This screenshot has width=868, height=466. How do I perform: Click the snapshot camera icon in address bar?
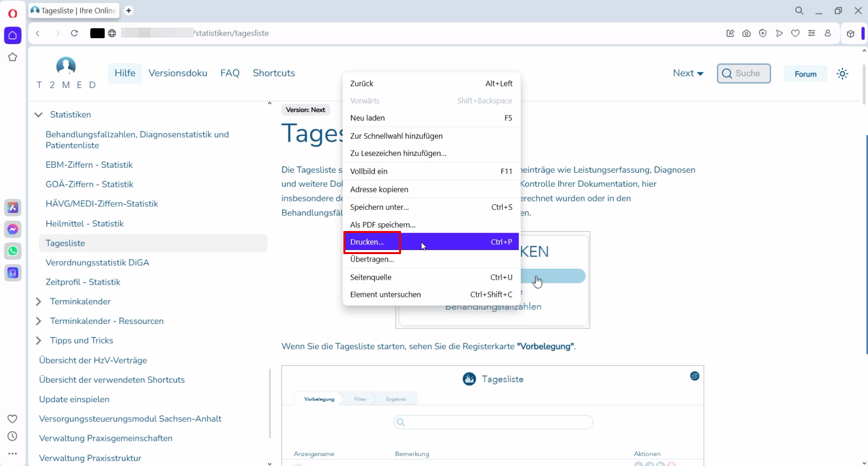(x=747, y=34)
